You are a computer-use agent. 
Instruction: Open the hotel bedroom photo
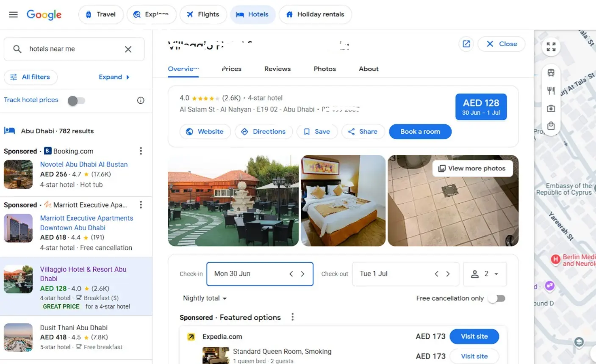(x=343, y=201)
